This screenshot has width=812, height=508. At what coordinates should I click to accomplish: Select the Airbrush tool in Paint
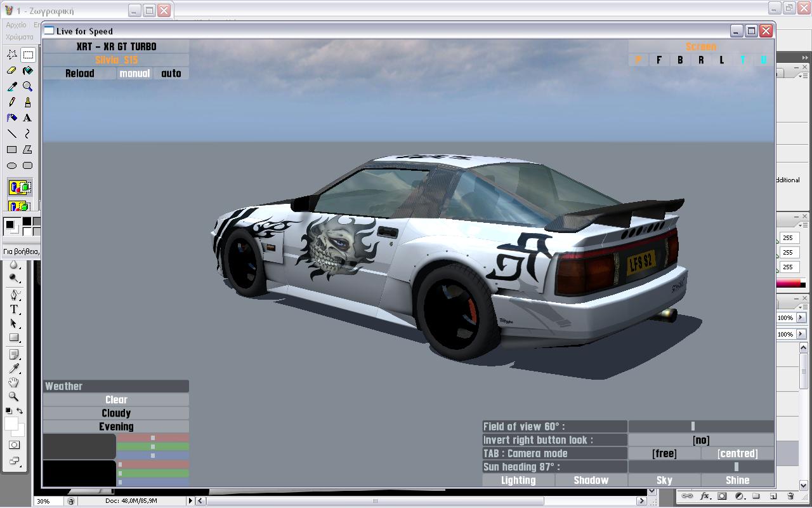pos(12,118)
